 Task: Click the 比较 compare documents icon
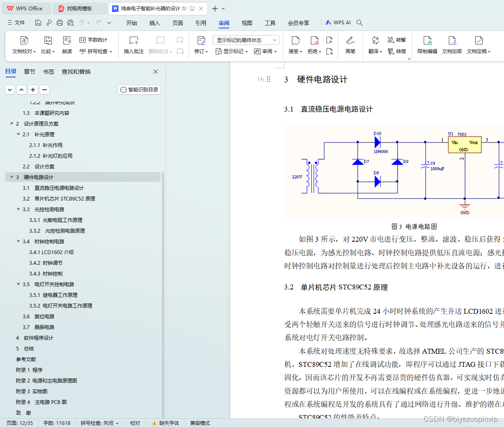click(48, 40)
